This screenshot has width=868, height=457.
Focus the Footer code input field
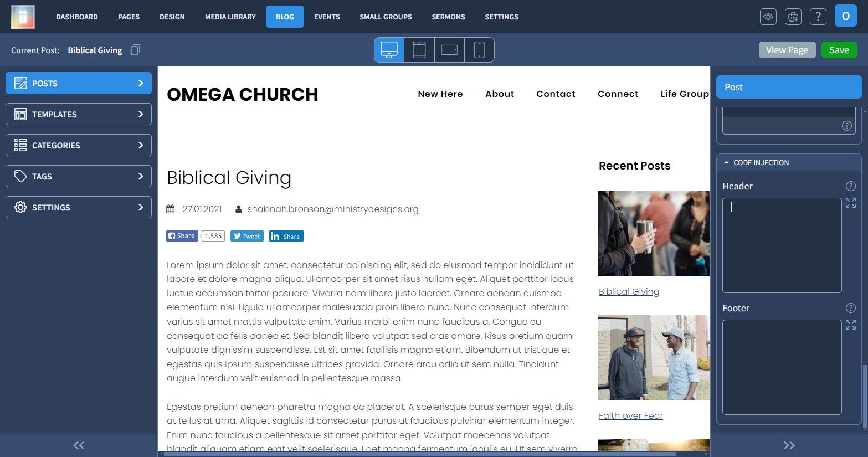782,367
